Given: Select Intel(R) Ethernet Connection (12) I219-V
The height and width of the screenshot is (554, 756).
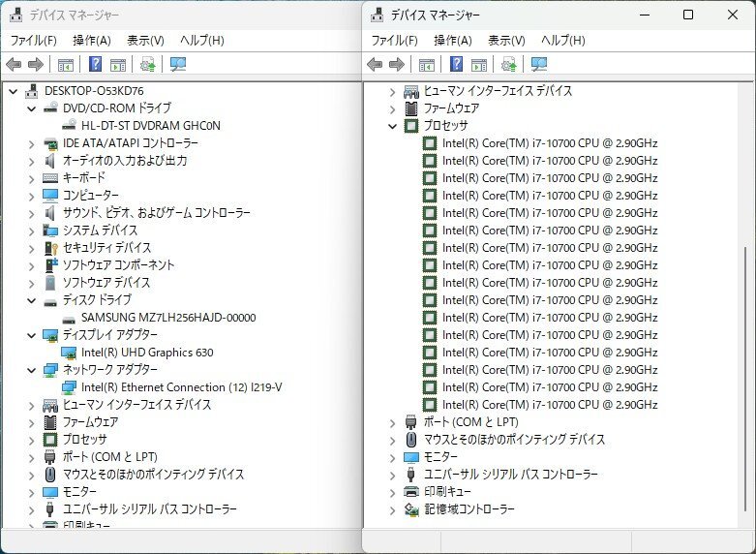Looking at the screenshot, I should coord(180,387).
